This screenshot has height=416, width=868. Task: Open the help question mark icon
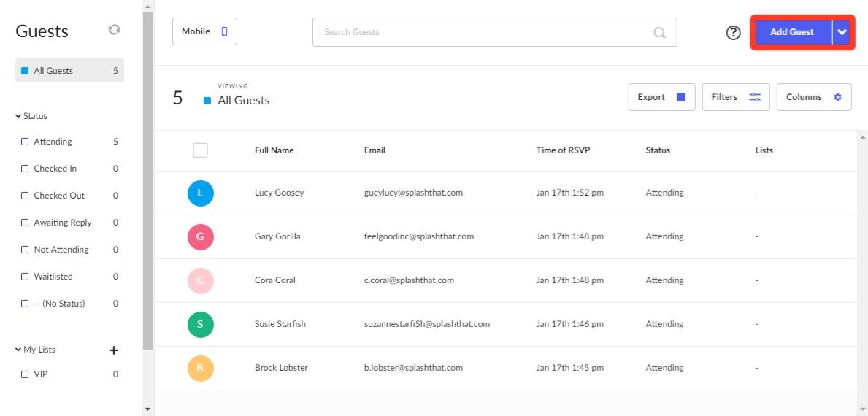(x=734, y=33)
